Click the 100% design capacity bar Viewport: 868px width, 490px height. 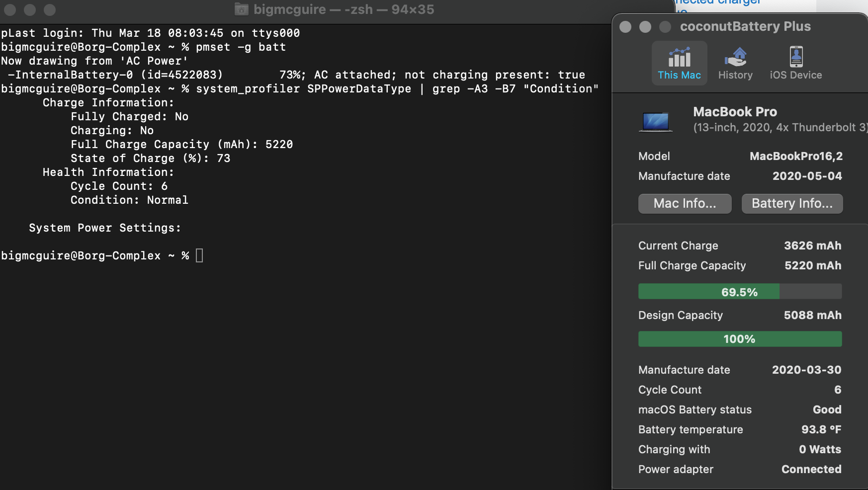[x=740, y=339]
